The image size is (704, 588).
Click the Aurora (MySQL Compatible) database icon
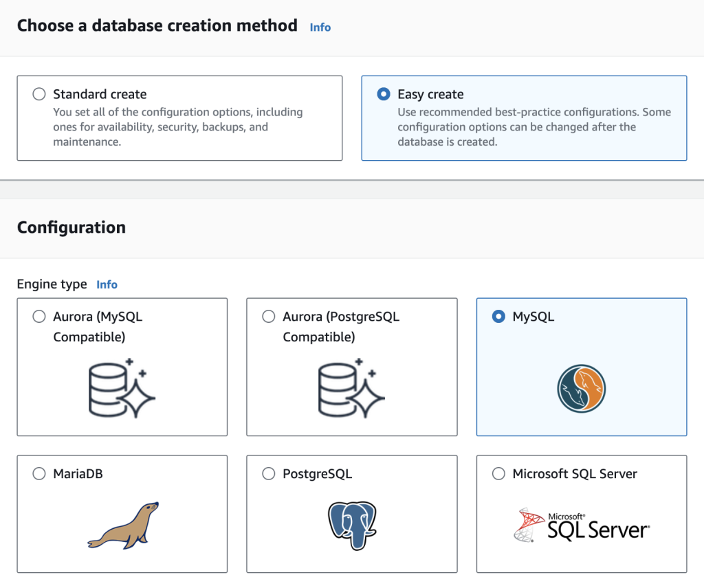[x=122, y=388]
